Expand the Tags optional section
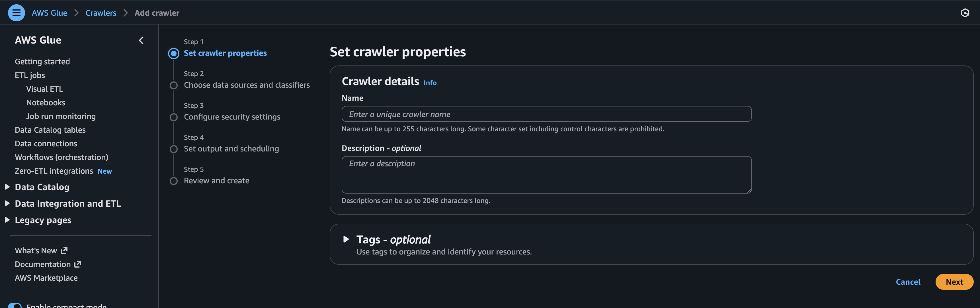Screen dimensions: 980x308 (x=346, y=239)
